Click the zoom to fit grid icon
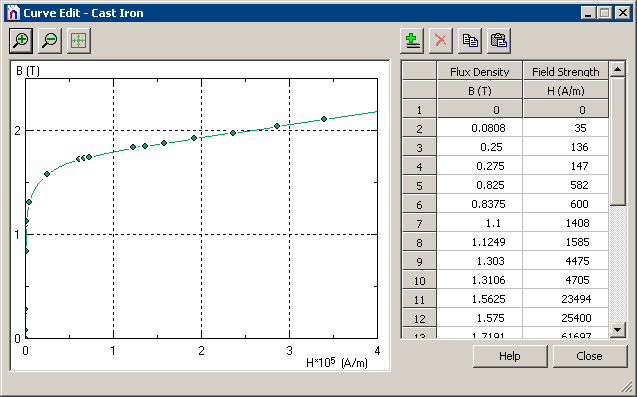Viewport: 637px width, 397px height. point(78,40)
